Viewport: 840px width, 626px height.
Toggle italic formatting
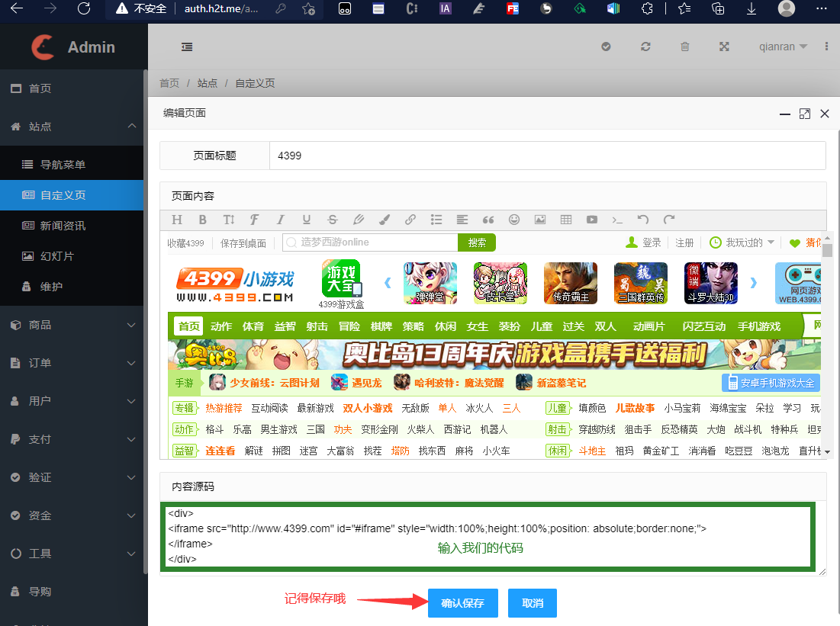pyautogui.click(x=280, y=220)
